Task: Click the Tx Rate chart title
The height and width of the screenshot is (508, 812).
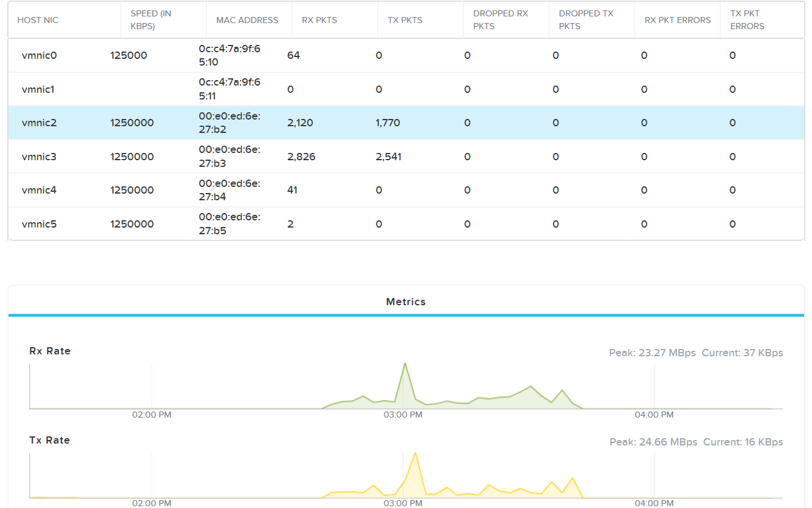Action: point(49,440)
